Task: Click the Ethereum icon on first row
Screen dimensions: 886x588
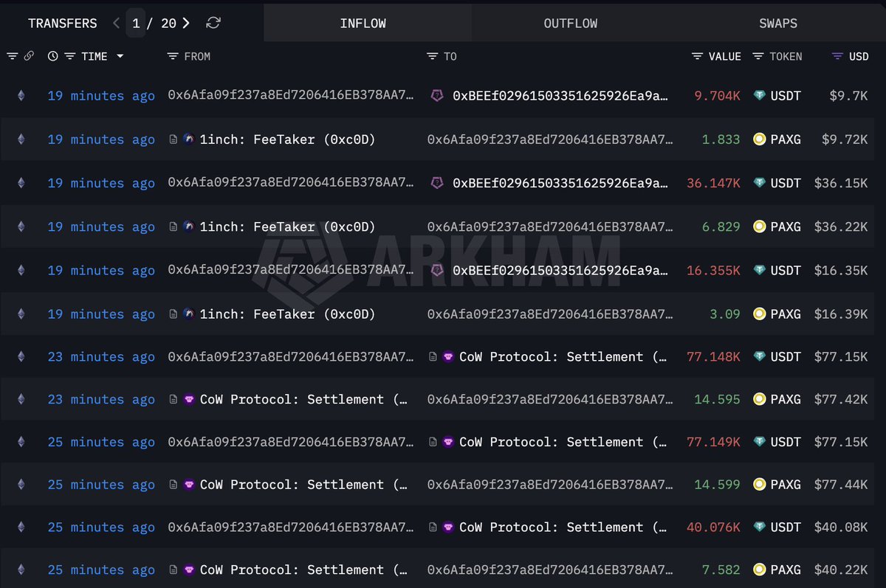Action: 21,96
